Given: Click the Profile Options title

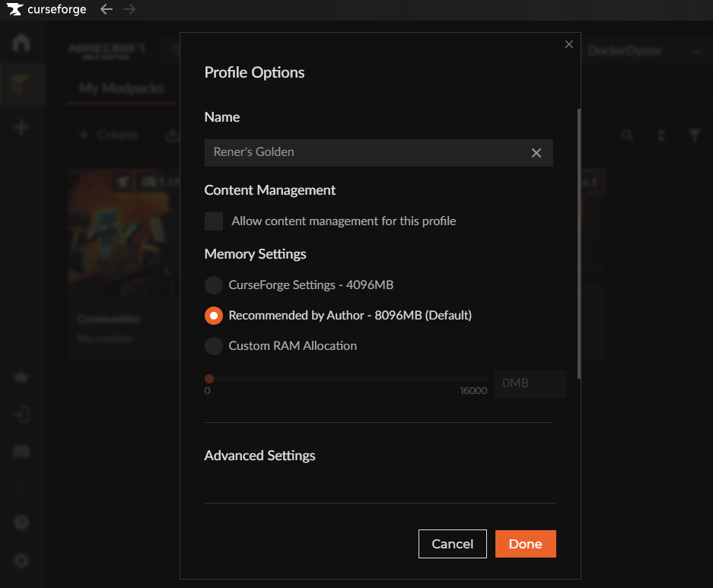Looking at the screenshot, I should [254, 72].
